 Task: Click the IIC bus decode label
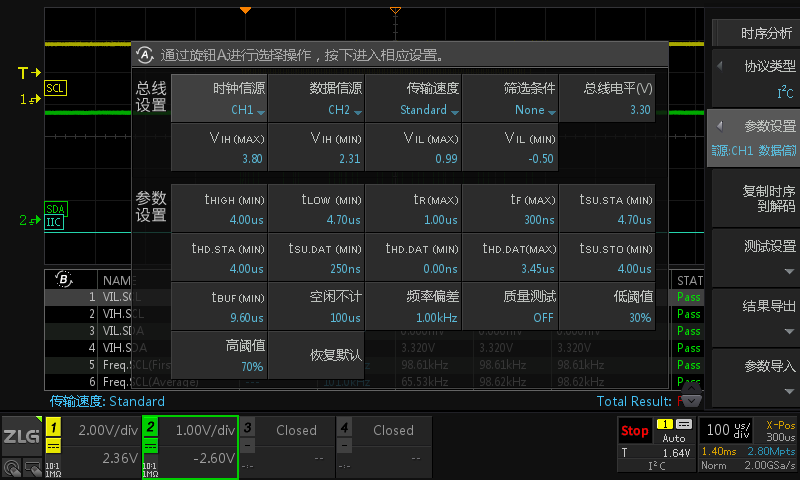click(x=54, y=222)
